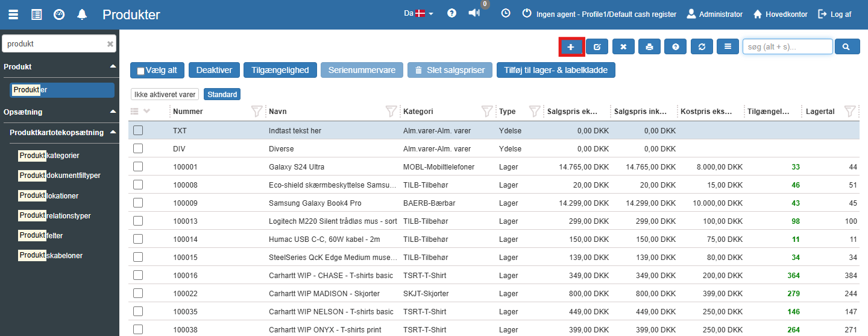Click Tilføj til lager- & labelkladde button
Screen dimensions: 868x336
(556, 70)
